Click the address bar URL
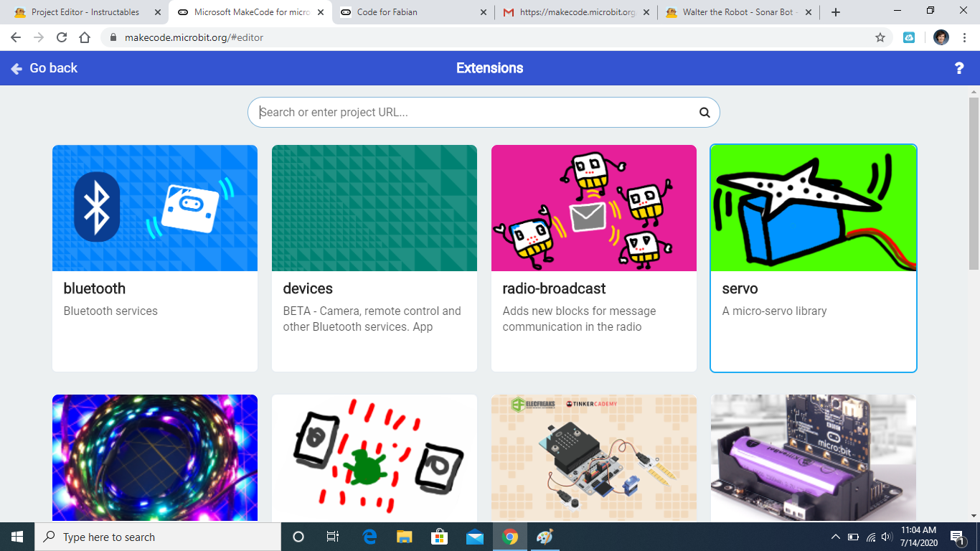The height and width of the screenshot is (551, 980). click(194, 37)
